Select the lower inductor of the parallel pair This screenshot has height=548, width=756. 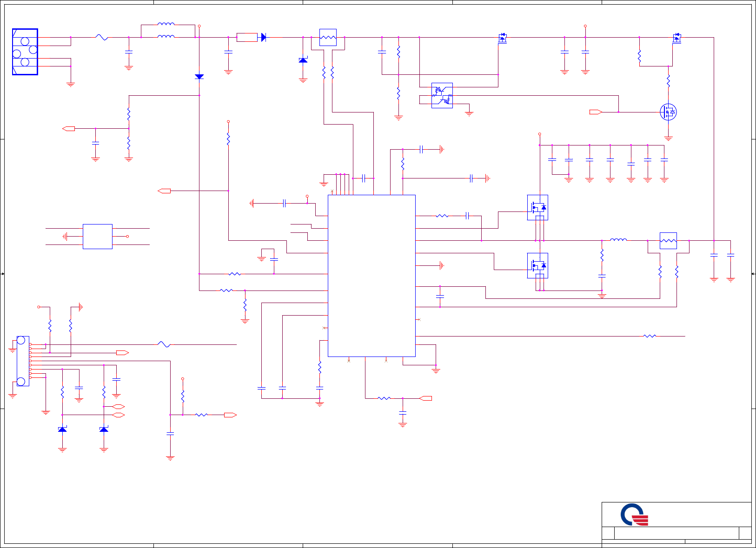[x=166, y=36]
